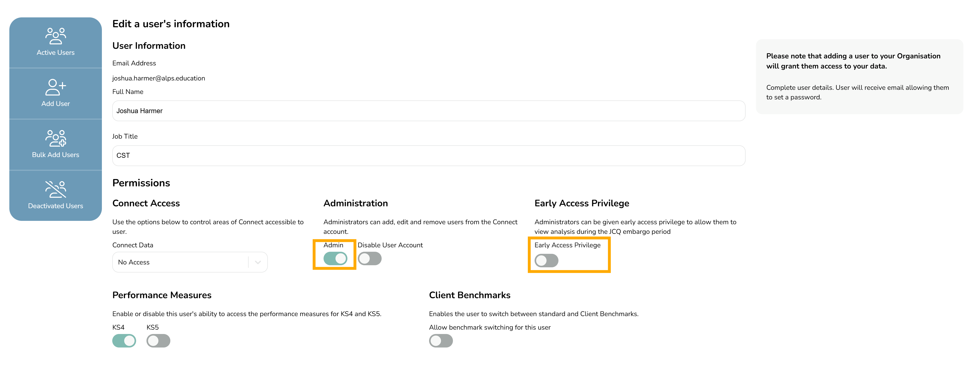Click the KS4 label
Image resolution: width=980 pixels, height=368 pixels.
[118, 327]
